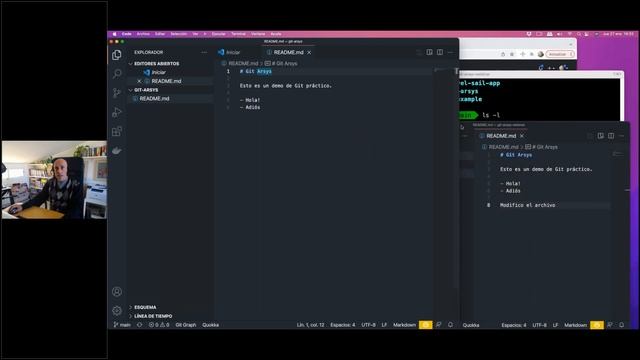
Task: Open the Apple menu in the menu bar
Action: pyautogui.click(x=115, y=34)
